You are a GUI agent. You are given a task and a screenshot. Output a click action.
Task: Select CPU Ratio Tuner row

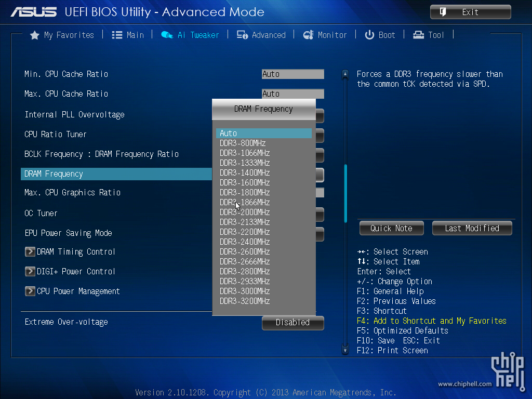click(x=55, y=135)
